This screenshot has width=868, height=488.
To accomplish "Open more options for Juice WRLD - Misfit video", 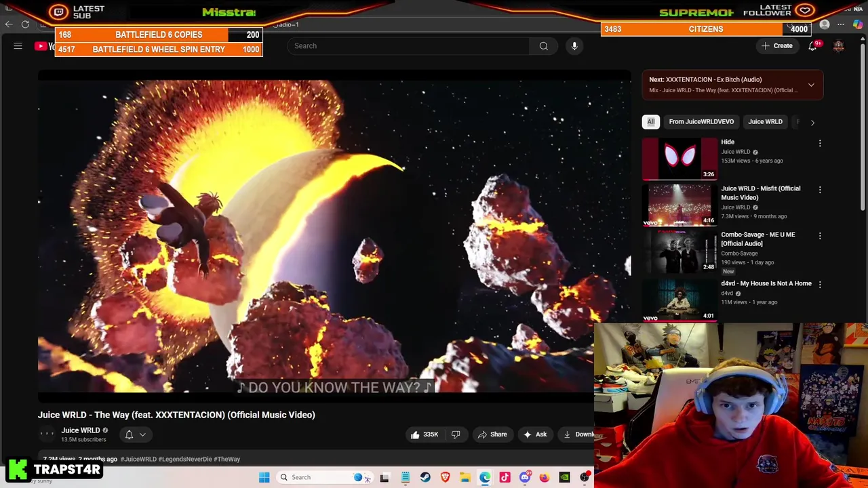I will 820,190.
